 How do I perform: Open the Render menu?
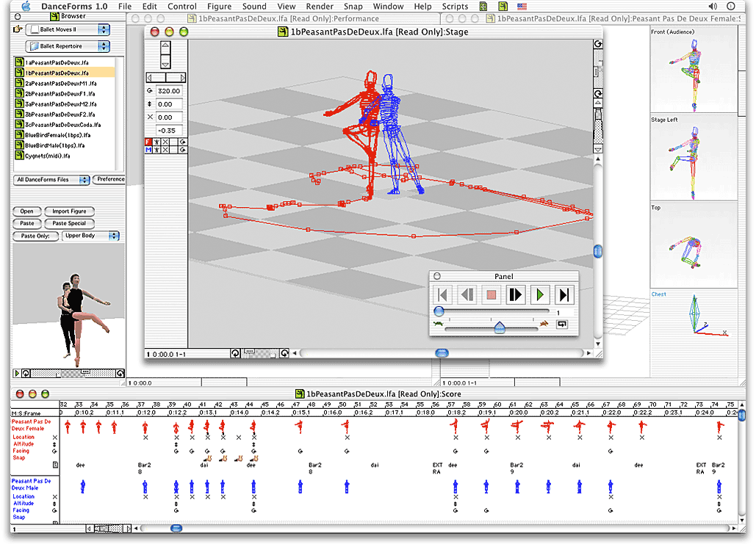click(x=320, y=6)
